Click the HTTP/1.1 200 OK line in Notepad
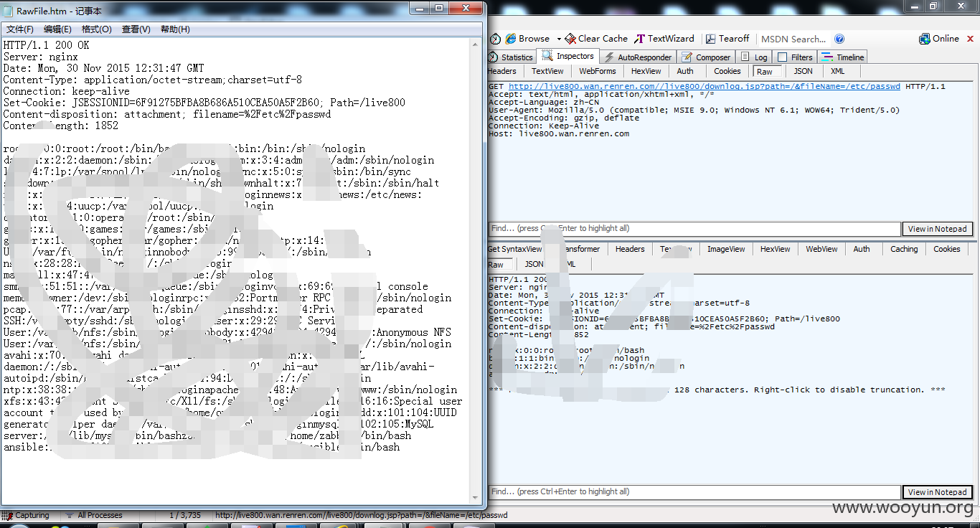This screenshot has width=980, height=528. click(x=47, y=45)
